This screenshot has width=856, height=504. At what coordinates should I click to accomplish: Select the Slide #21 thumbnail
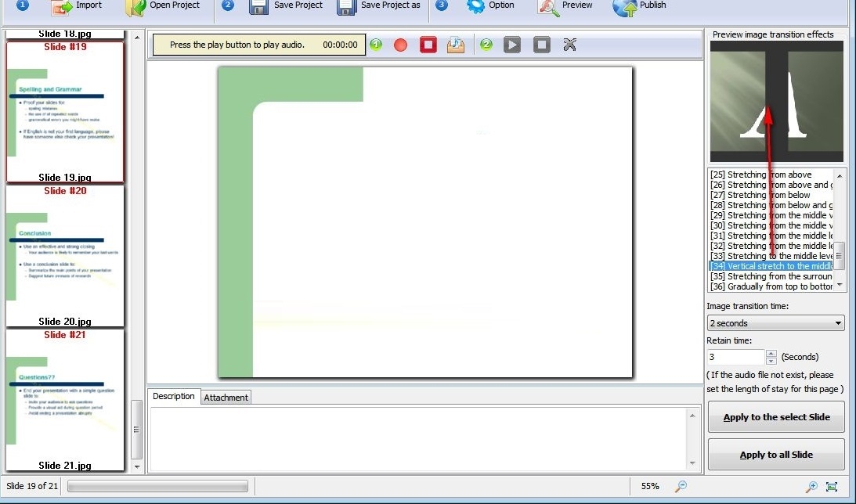[x=65, y=400]
